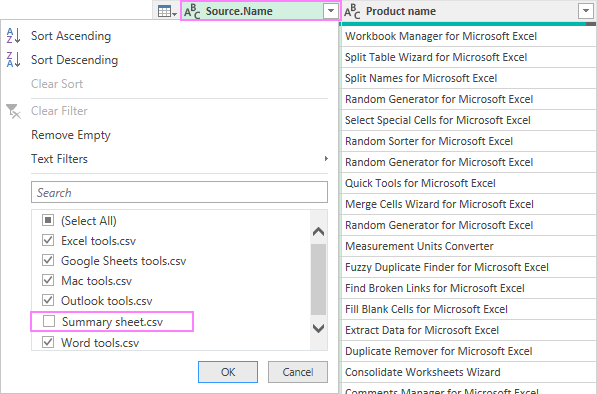Click the clear filter funnel icon
The height and width of the screenshot is (394, 597).
(x=13, y=111)
